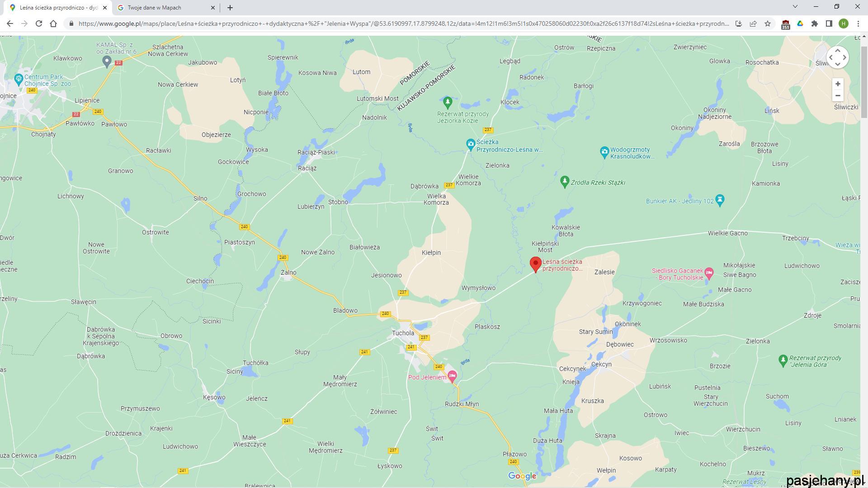The height and width of the screenshot is (488, 868).
Task: Click the Legbąd village label
Action: tap(510, 61)
